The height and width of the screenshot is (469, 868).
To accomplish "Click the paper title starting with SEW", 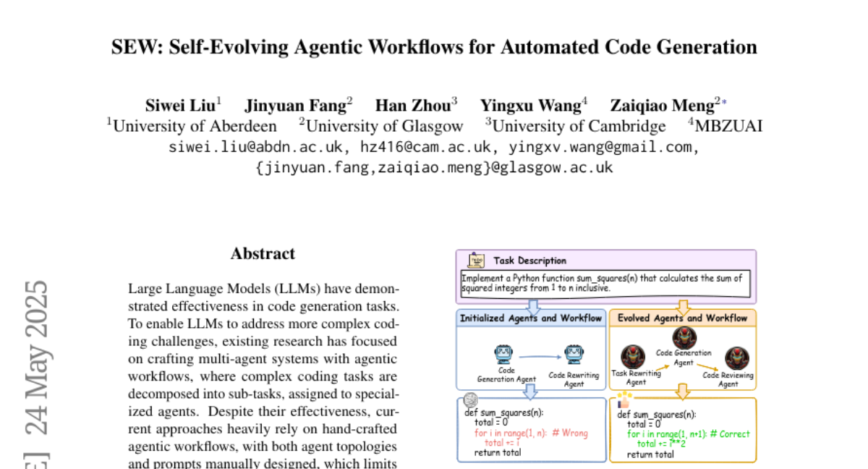I will pyautogui.click(x=434, y=47).
